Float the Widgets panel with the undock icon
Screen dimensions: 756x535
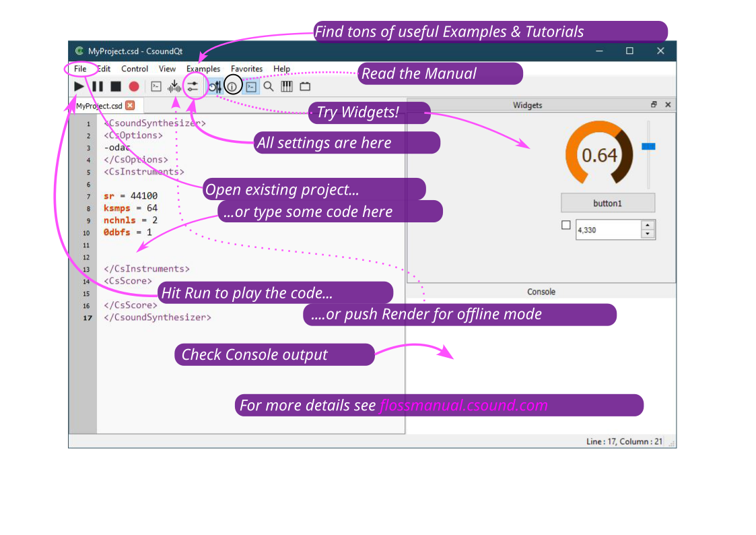tap(654, 104)
